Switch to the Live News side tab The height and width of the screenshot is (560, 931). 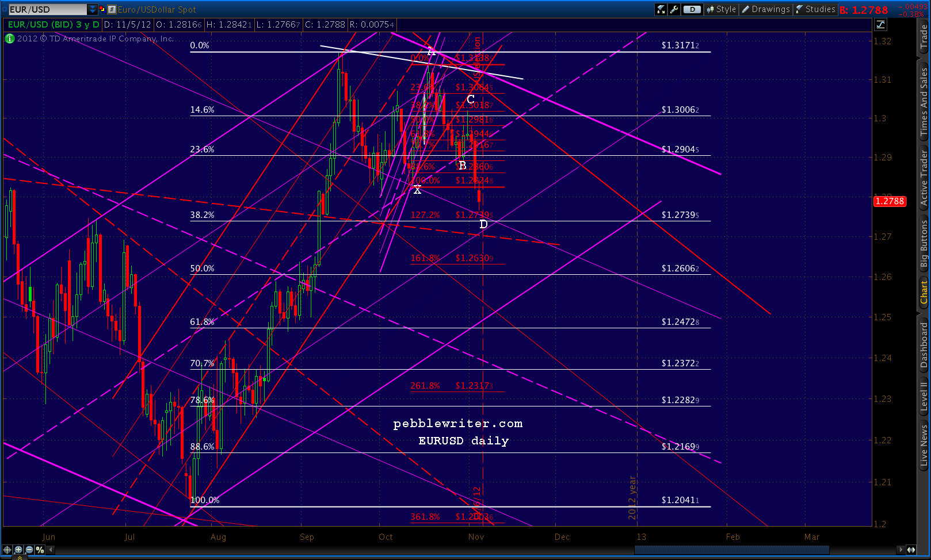pyautogui.click(x=924, y=446)
